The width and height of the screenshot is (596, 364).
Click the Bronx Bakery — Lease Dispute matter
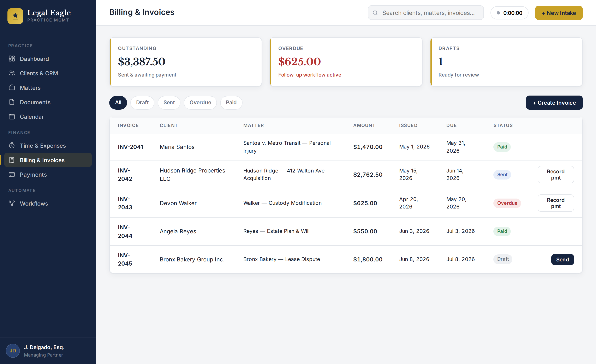[282, 259]
